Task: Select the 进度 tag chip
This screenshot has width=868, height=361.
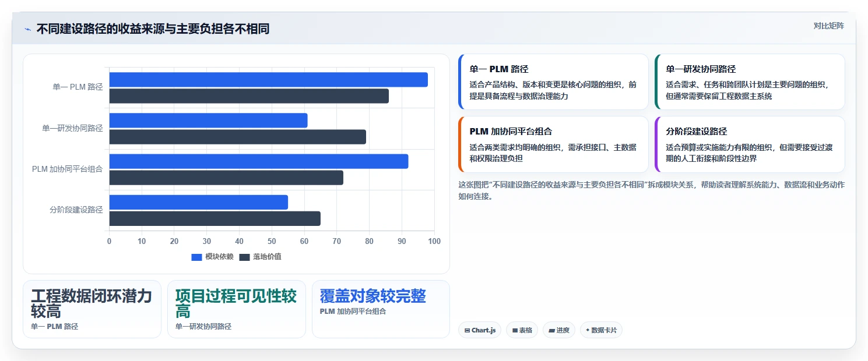Action: [x=559, y=330]
